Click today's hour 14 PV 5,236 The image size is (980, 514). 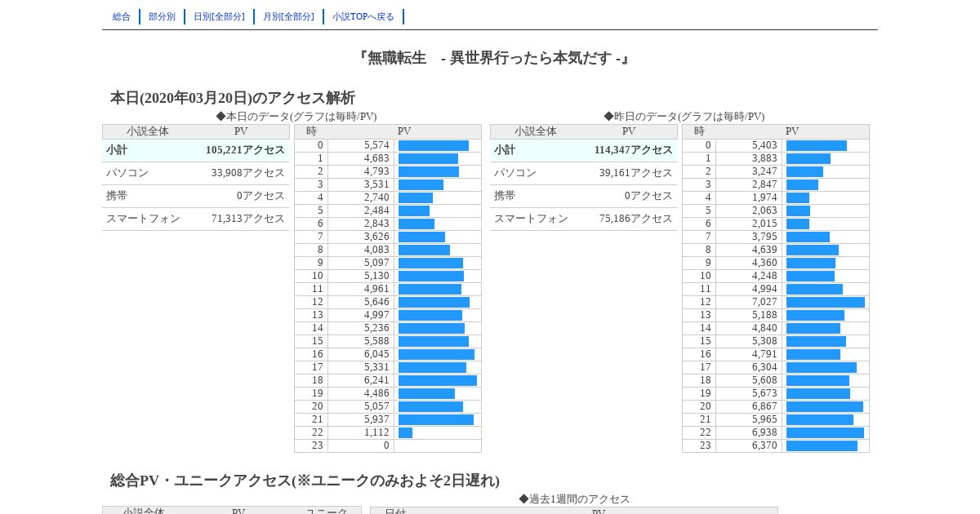click(376, 328)
